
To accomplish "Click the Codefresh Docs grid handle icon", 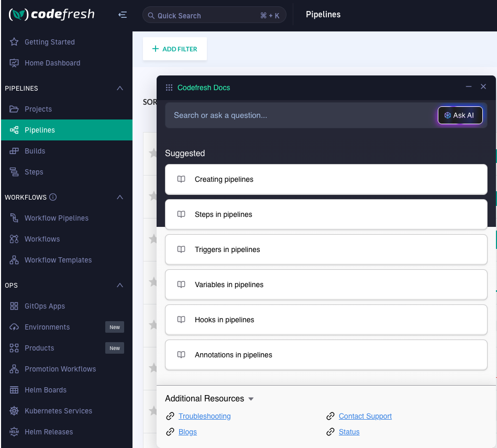I will (169, 88).
